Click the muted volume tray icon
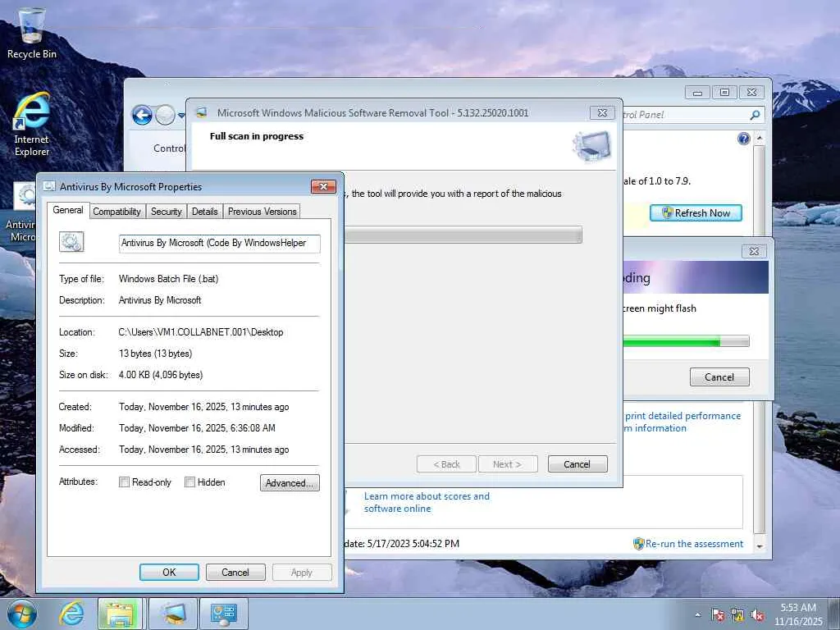840x630 pixels. point(757,614)
